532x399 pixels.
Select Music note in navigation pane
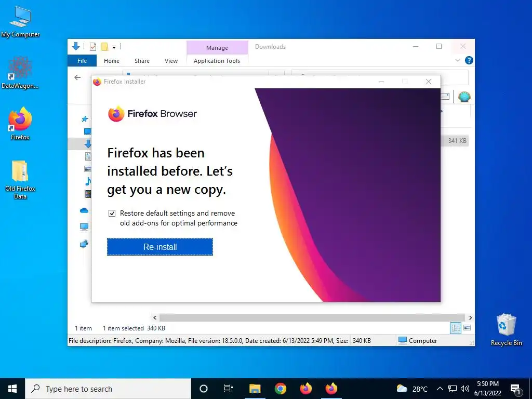click(88, 181)
